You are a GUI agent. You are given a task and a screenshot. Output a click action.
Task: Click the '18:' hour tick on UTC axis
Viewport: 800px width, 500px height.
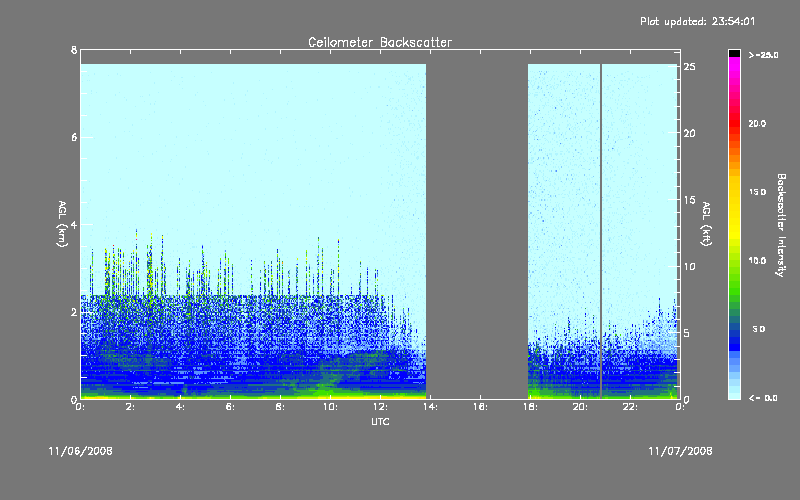pyautogui.click(x=531, y=407)
